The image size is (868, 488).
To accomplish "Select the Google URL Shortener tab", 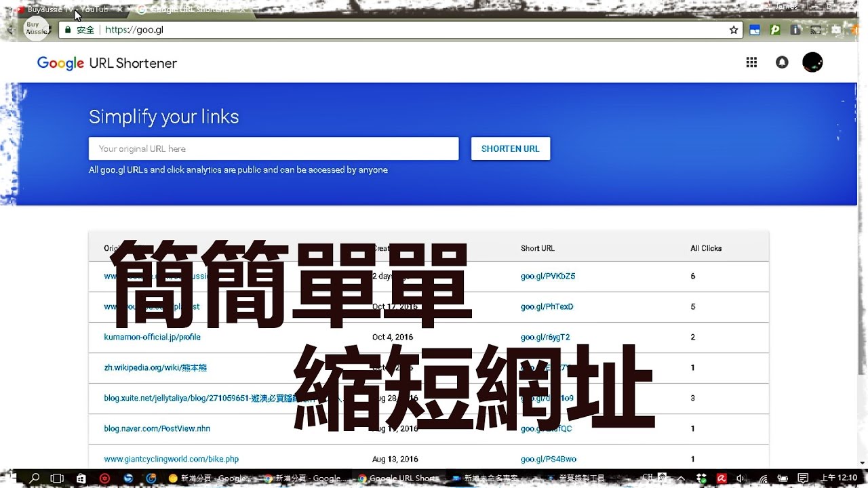I will pos(189,9).
